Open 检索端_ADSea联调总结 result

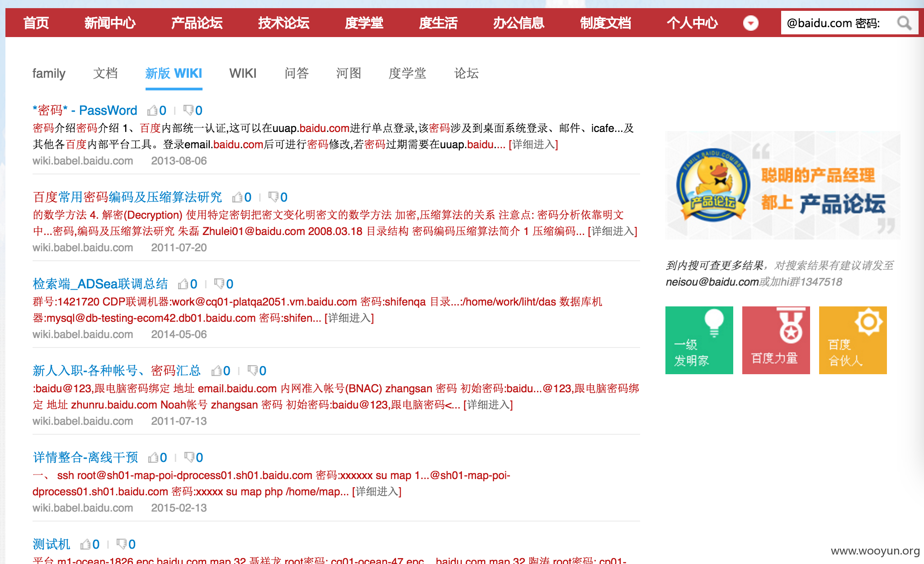click(x=100, y=284)
